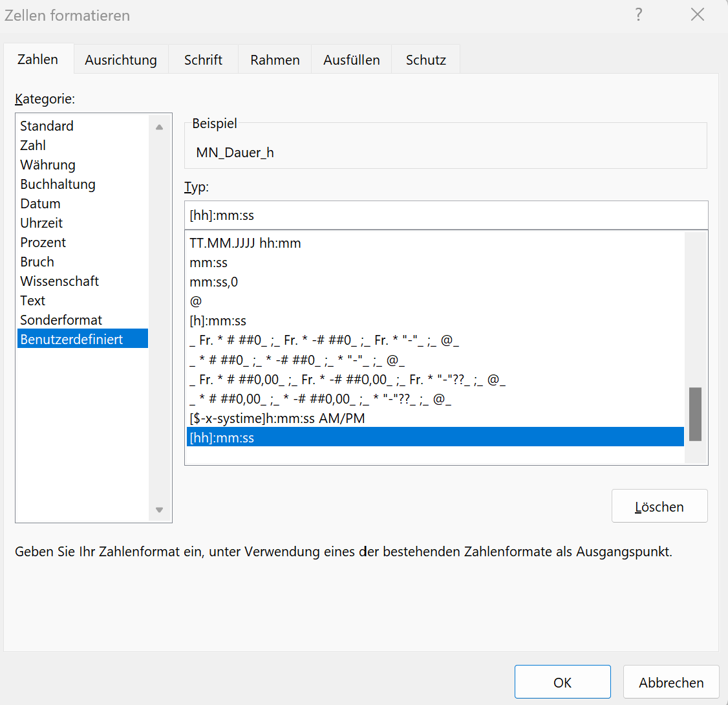This screenshot has width=728, height=705.
Task: Choose the mm:ss,0 format
Action: coord(435,282)
